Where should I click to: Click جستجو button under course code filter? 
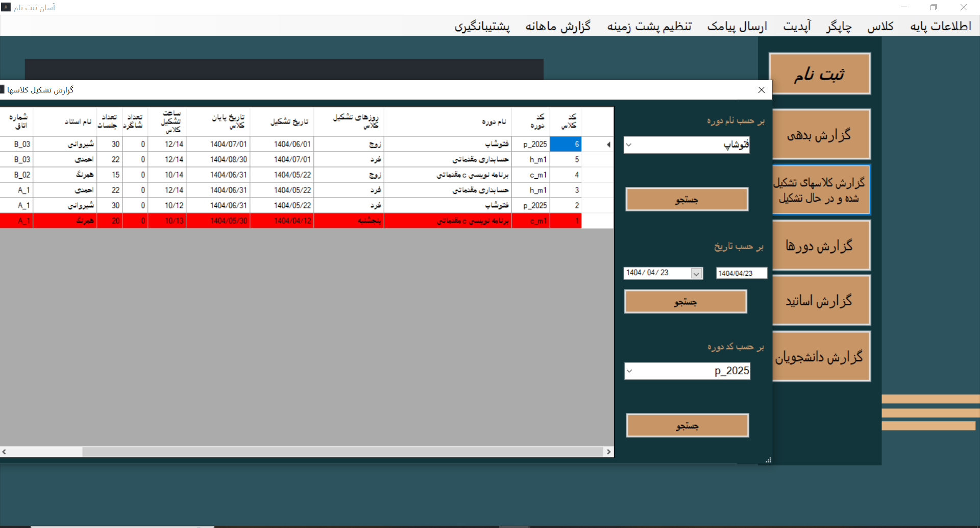tap(688, 425)
